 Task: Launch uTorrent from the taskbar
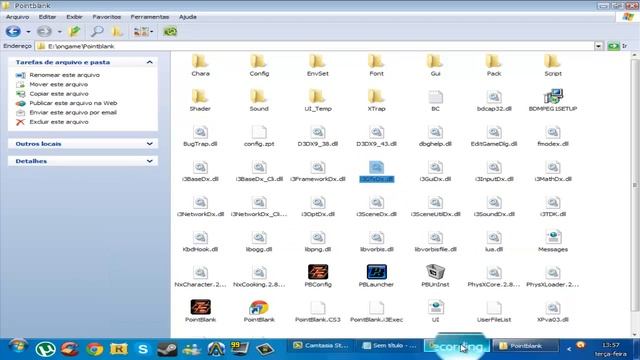click(45, 349)
